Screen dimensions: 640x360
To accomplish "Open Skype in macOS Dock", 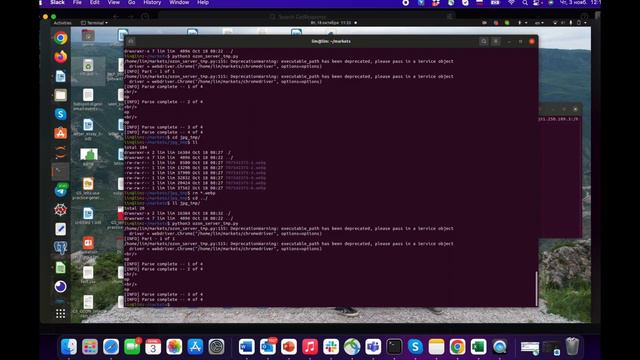I will pyautogui.click(x=415, y=347).
